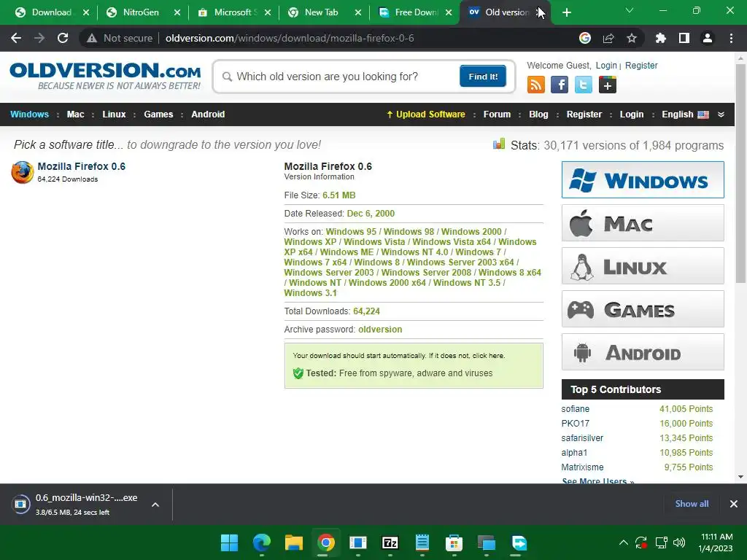Open 7-Zip from the taskbar

click(x=390, y=542)
